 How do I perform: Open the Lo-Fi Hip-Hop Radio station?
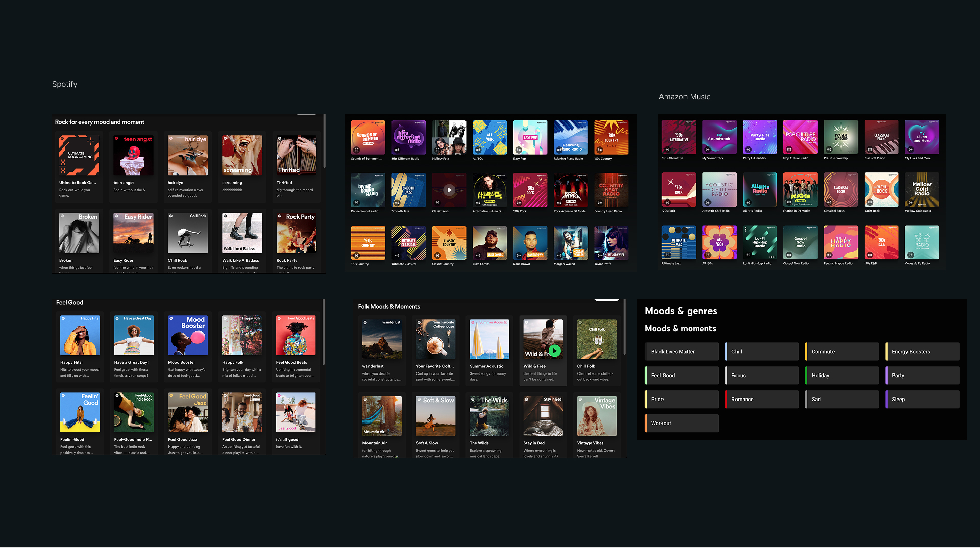(x=759, y=242)
